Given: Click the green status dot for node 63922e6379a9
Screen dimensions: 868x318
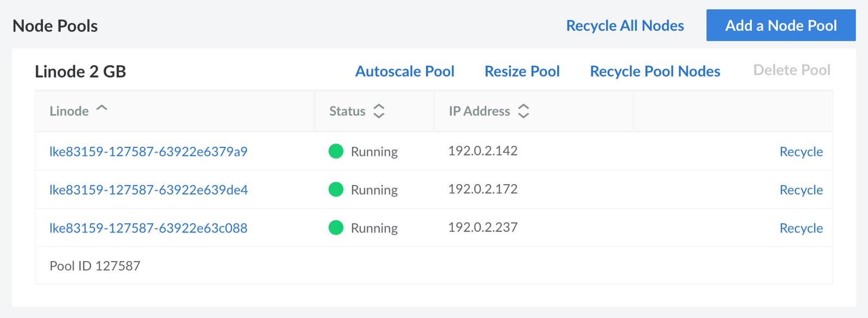Looking at the screenshot, I should point(336,151).
